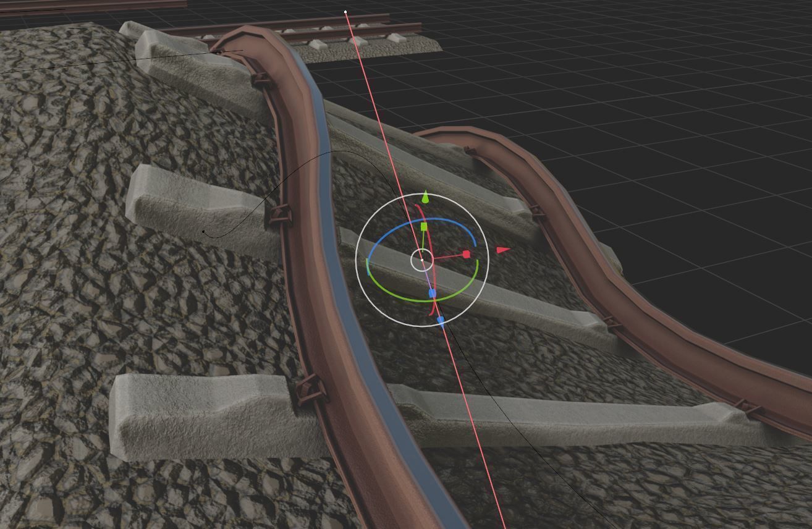Grab the red X-axis move arrow

click(504, 250)
